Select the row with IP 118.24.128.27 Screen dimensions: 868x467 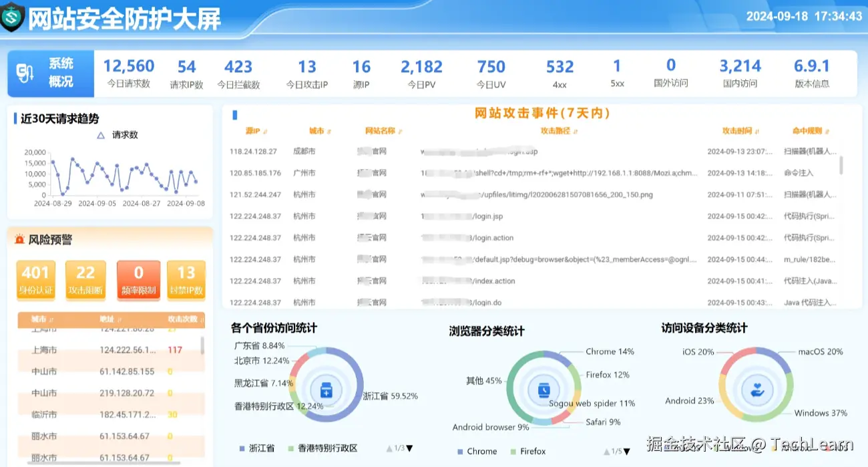tap(533, 152)
